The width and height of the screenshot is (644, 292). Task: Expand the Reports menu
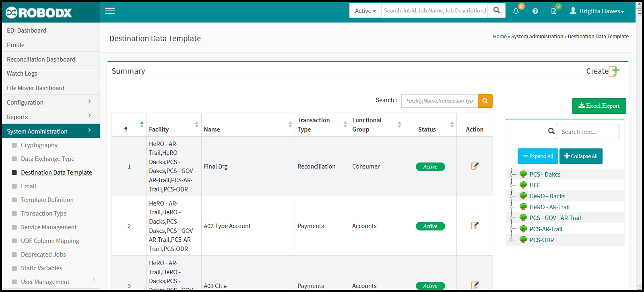click(51, 117)
